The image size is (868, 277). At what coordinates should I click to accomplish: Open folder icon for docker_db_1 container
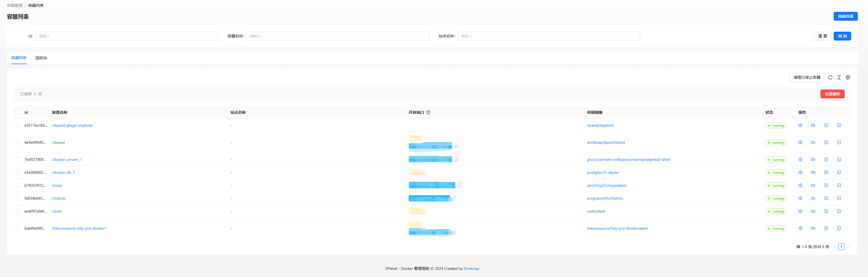click(813, 172)
